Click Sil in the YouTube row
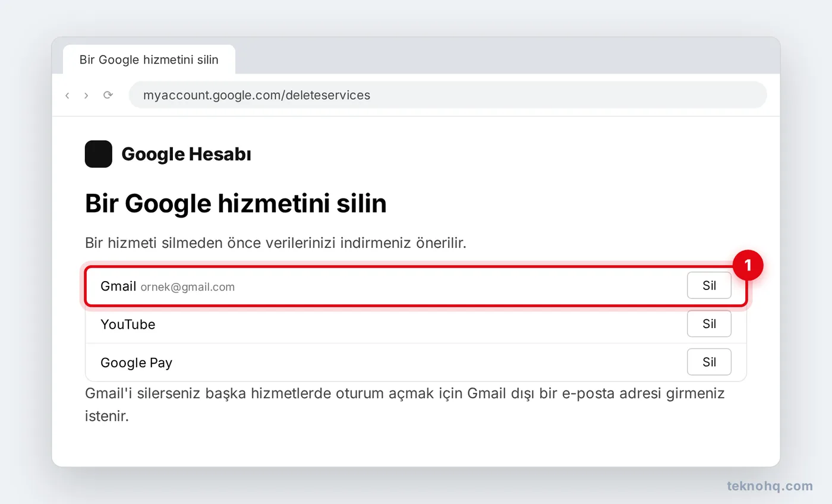 pyautogui.click(x=709, y=324)
